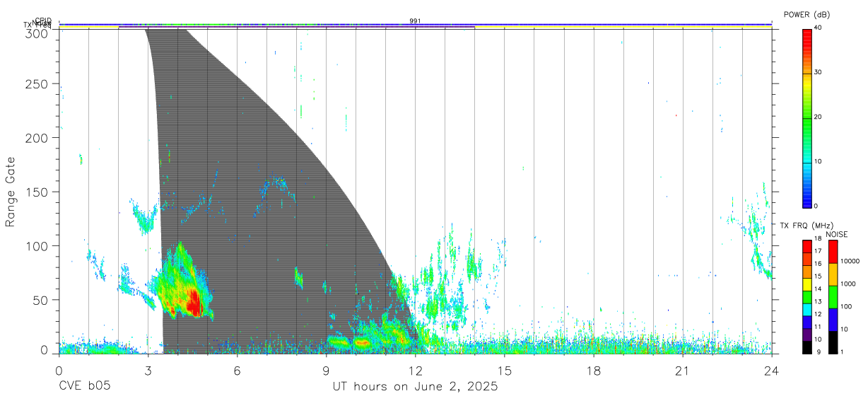The width and height of the screenshot is (868, 401).
Task: Click the black swatch in NOISE legend
Action: click(x=833, y=342)
